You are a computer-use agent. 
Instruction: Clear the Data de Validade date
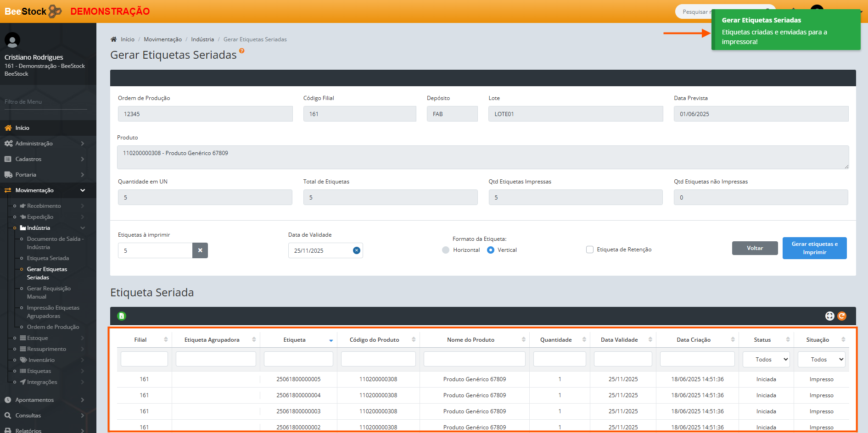pyautogui.click(x=357, y=250)
